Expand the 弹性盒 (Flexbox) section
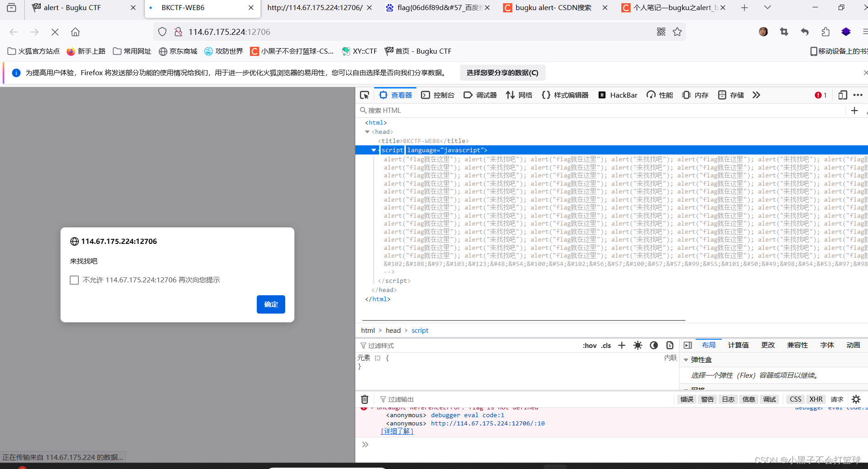The height and width of the screenshot is (469, 868). pyautogui.click(x=686, y=359)
